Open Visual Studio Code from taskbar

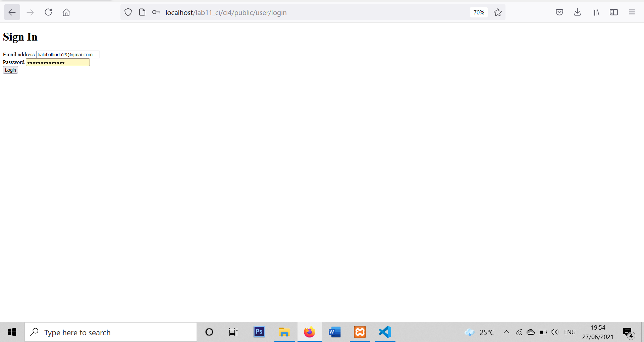(385, 332)
